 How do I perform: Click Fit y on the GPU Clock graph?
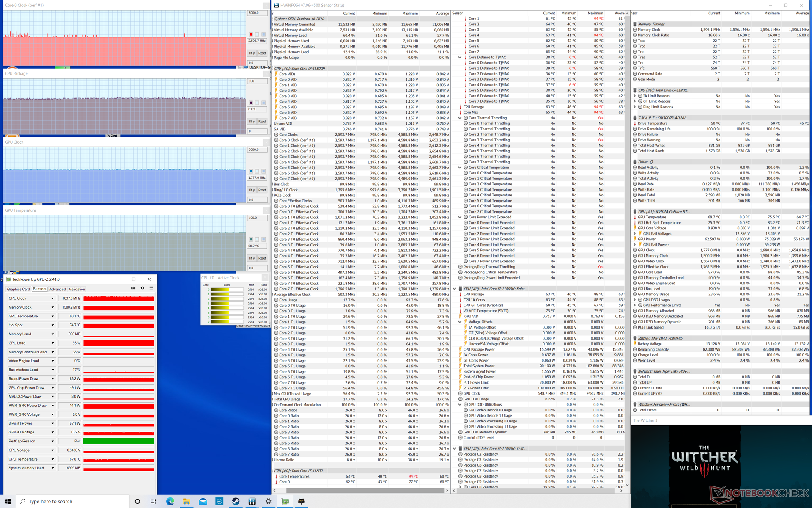pyautogui.click(x=252, y=190)
